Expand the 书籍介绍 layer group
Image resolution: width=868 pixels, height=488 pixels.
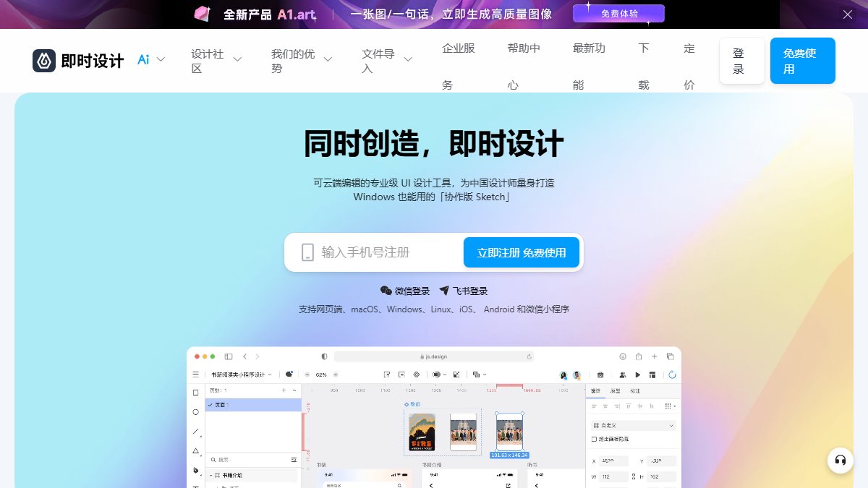211,476
